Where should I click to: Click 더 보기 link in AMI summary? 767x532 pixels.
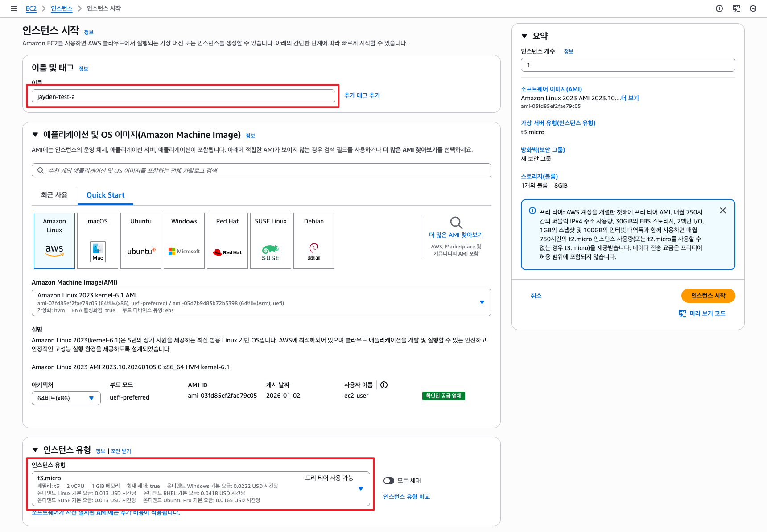[x=630, y=98]
